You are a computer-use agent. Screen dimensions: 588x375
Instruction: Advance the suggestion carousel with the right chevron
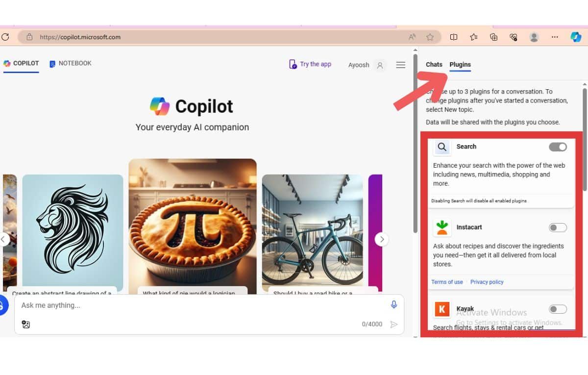(x=382, y=239)
